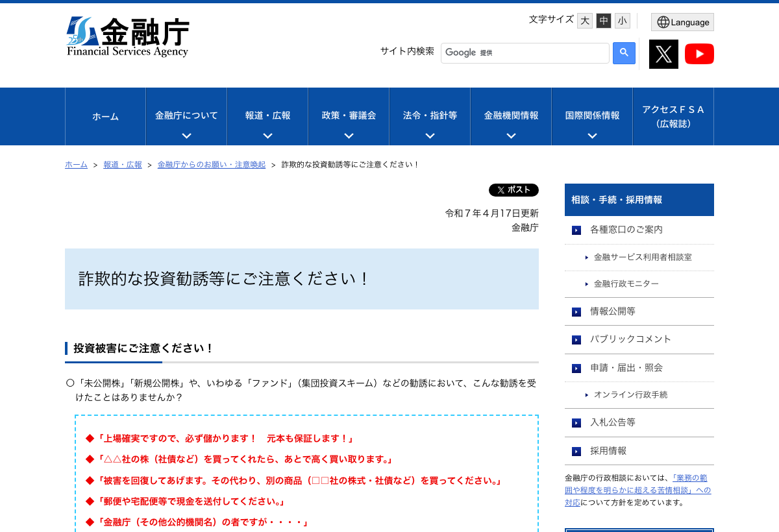
Task: Open 採用情報 sidebar link
Action: (608, 451)
